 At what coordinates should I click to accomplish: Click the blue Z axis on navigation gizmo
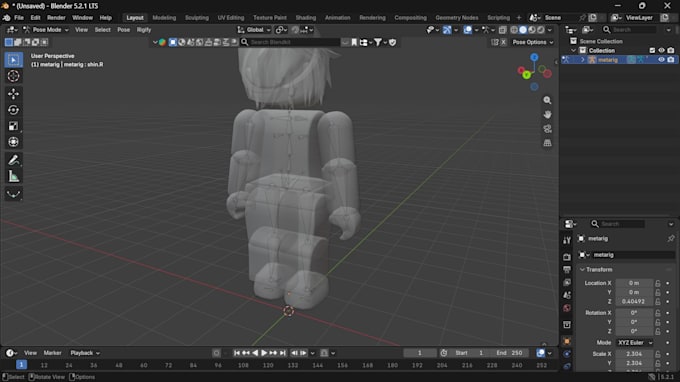pos(534,57)
